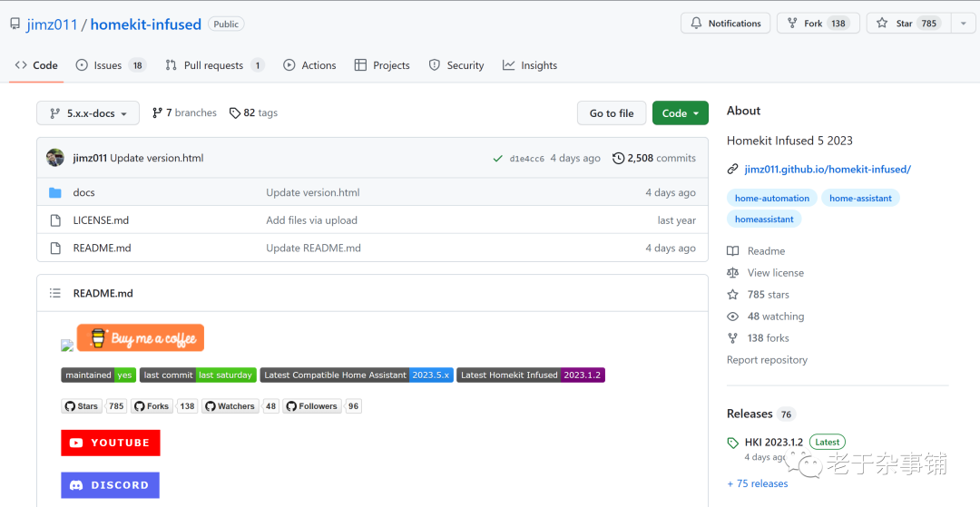The height and width of the screenshot is (507, 980).
Task: Select the homeassistant topic tag
Action: 764,219
